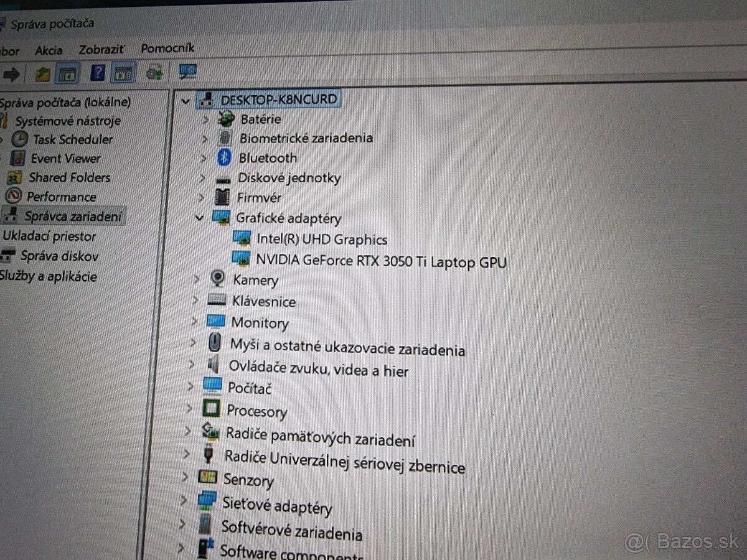Screen dimensions: 747x560
Task: Click the forward arrow toolbar icon
Action: 11,75
